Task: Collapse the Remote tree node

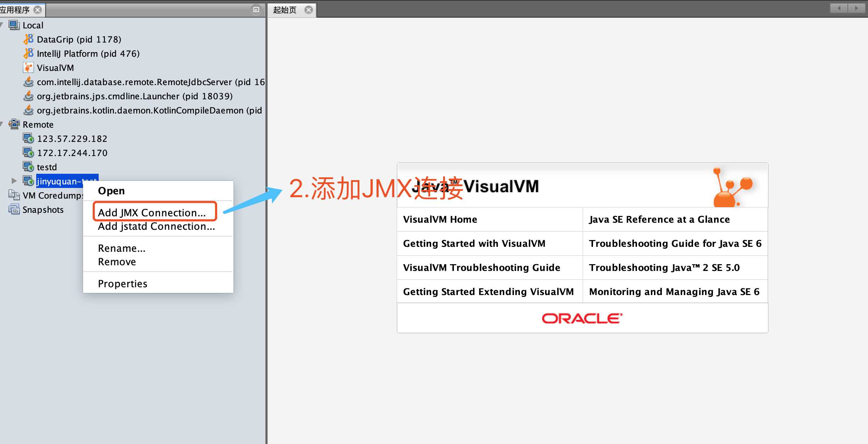Action: point(2,124)
